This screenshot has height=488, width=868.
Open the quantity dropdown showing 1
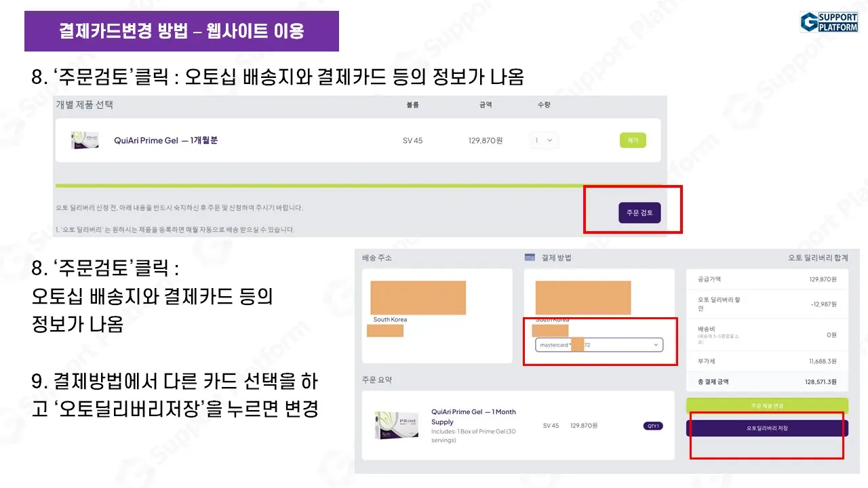pos(544,140)
